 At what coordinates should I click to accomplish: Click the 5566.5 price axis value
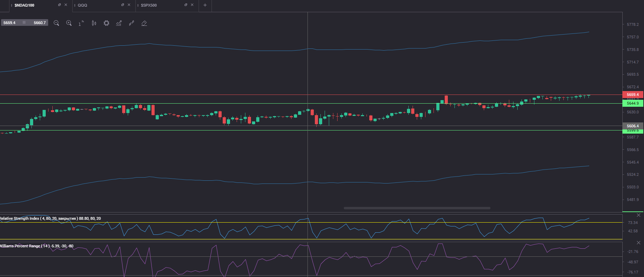tap(632, 150)
